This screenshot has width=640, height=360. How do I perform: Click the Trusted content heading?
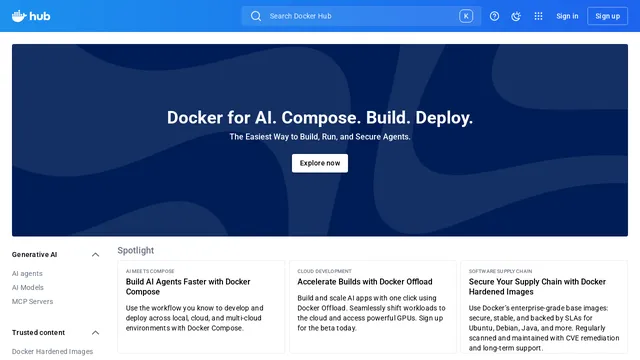point(38,333)
